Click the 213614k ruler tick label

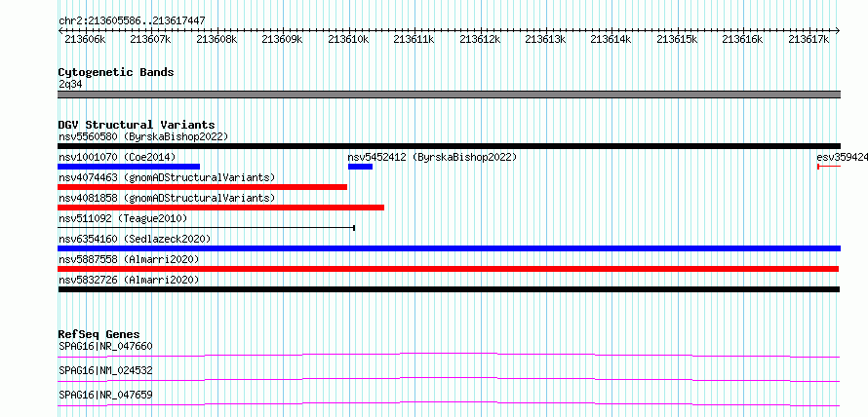(x=612, y=39)
